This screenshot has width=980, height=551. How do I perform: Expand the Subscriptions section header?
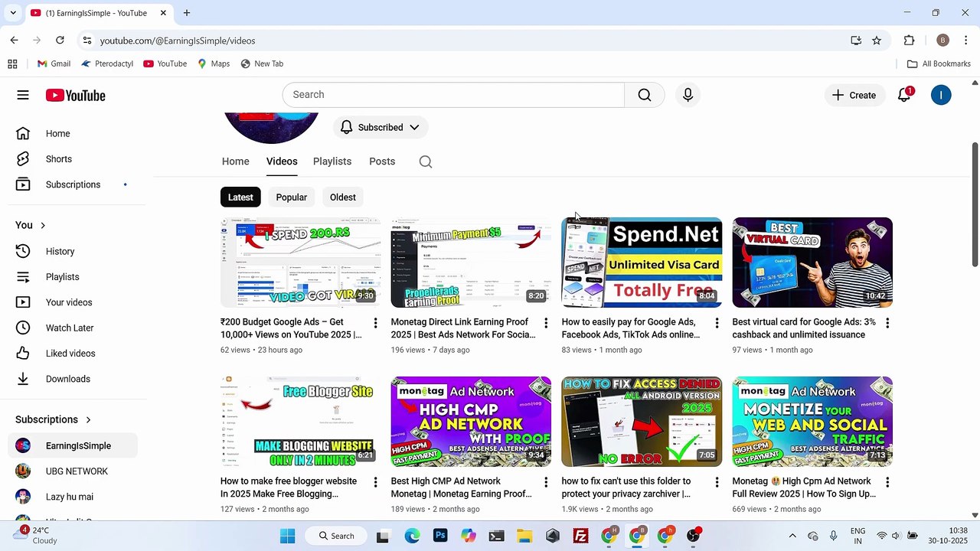pos(54,419)
